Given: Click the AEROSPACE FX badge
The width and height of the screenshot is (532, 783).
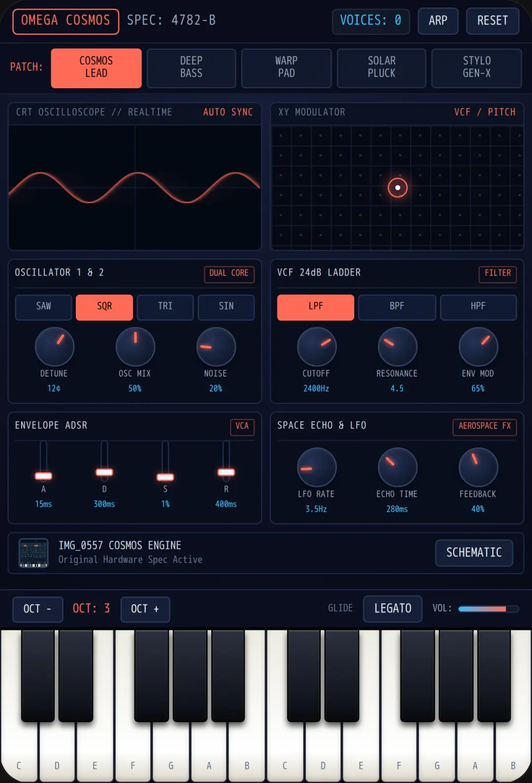Looking at the screenshot, I should tap(485, 426).
